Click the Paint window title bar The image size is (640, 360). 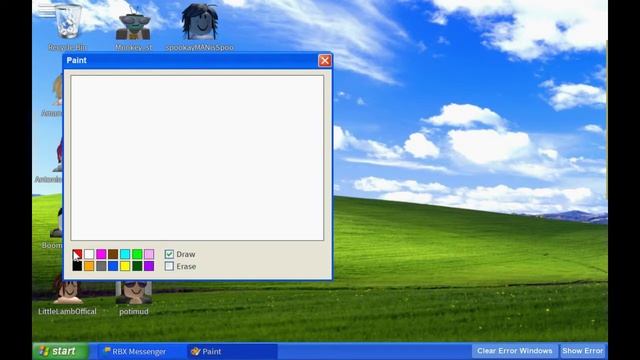[x=198, y=60]
